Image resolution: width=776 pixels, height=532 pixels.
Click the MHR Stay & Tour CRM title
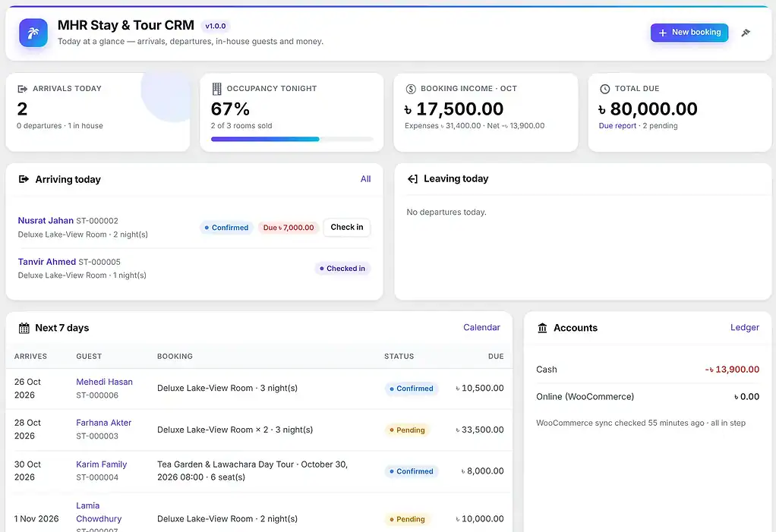pyautogui.click(x=126, y=25)
